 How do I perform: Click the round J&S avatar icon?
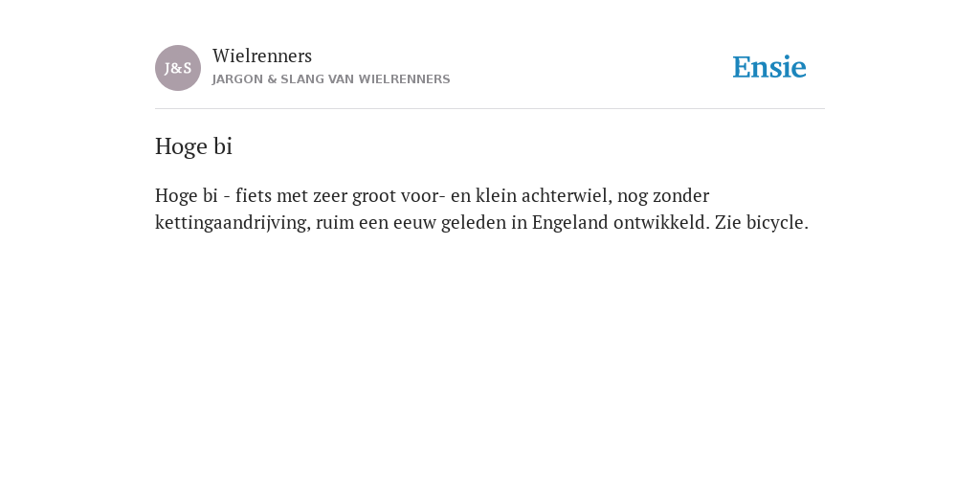click(178, 68)
